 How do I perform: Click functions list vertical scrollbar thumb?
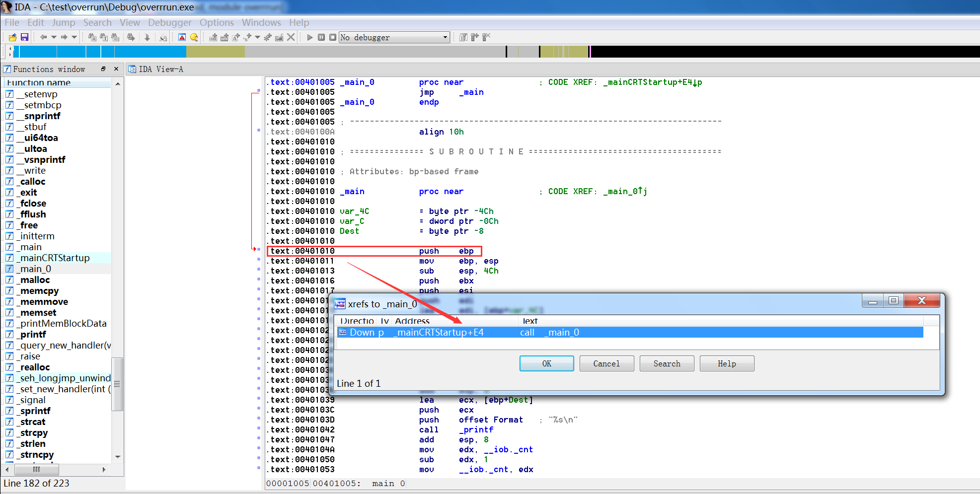pyautogui.click(x=117, y=384)
